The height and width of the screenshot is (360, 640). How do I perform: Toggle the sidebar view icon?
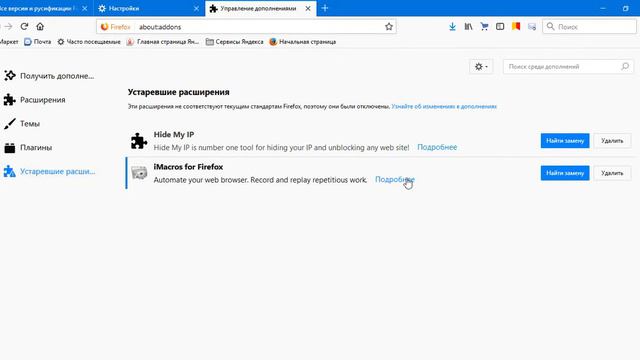500,27
